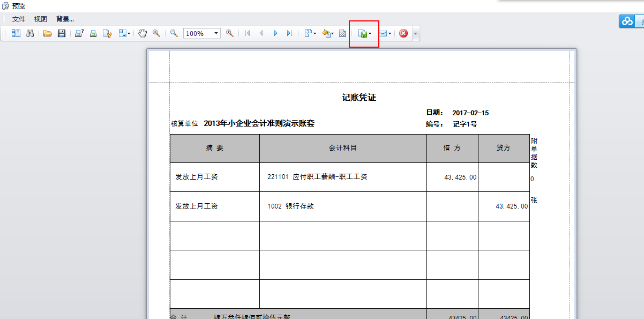Open the 背景 menu
Viewport: 644px width, 319px height.
[x=65, y=19]
